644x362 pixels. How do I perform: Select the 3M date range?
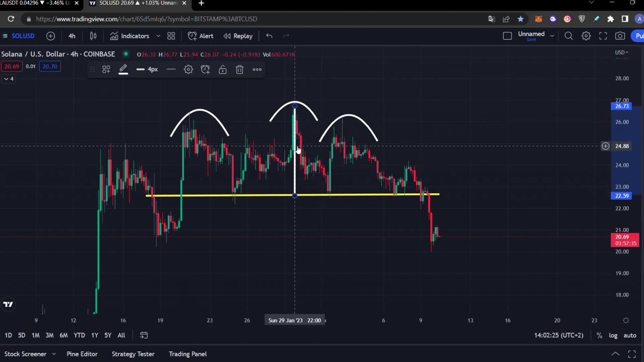pos(49,335)
